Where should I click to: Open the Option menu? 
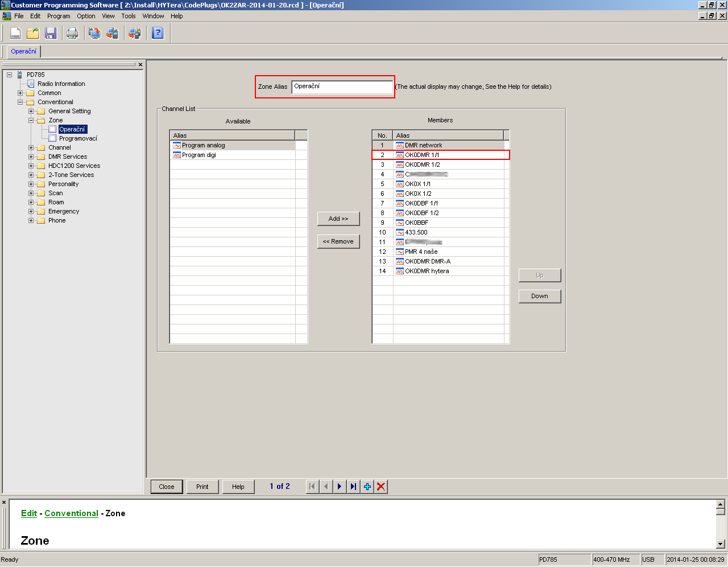[86, 16]
